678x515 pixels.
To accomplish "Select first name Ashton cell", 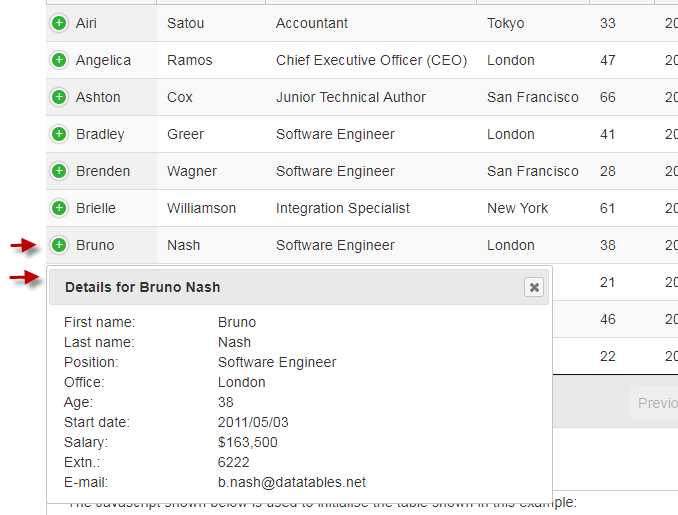I will 102,97.
